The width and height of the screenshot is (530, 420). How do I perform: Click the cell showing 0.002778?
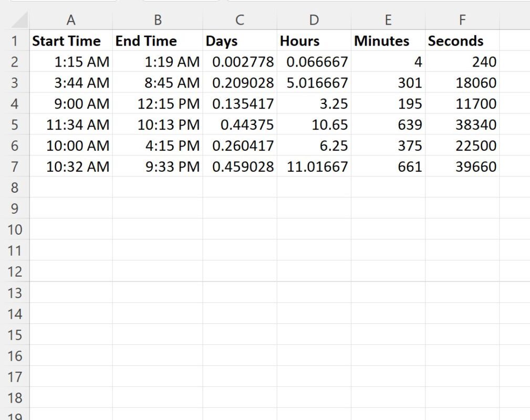tap(240, 61)
